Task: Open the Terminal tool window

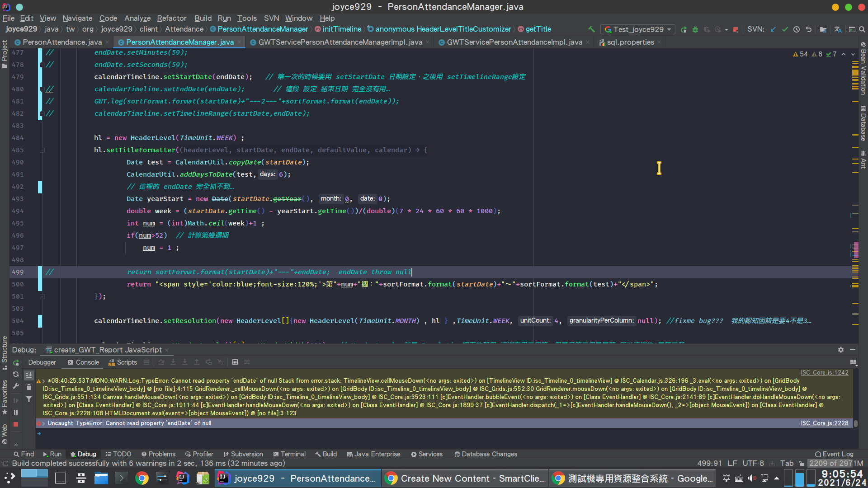Action: coord(289,454)
